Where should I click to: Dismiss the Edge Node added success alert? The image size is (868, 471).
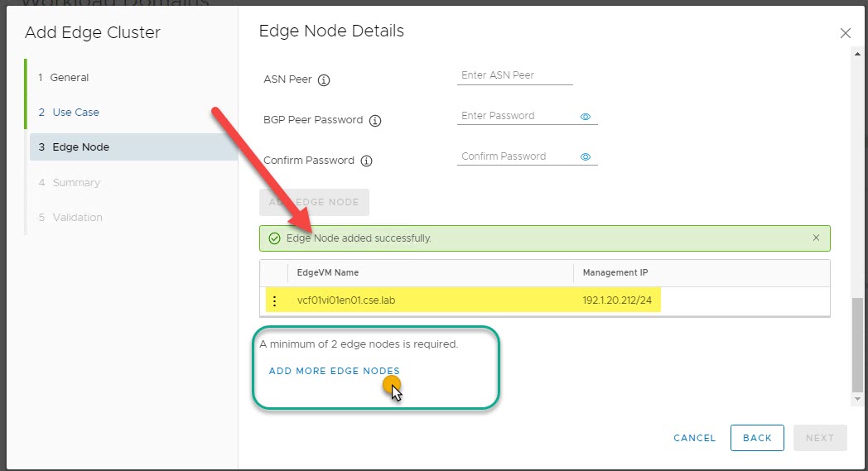coord(816,238)
